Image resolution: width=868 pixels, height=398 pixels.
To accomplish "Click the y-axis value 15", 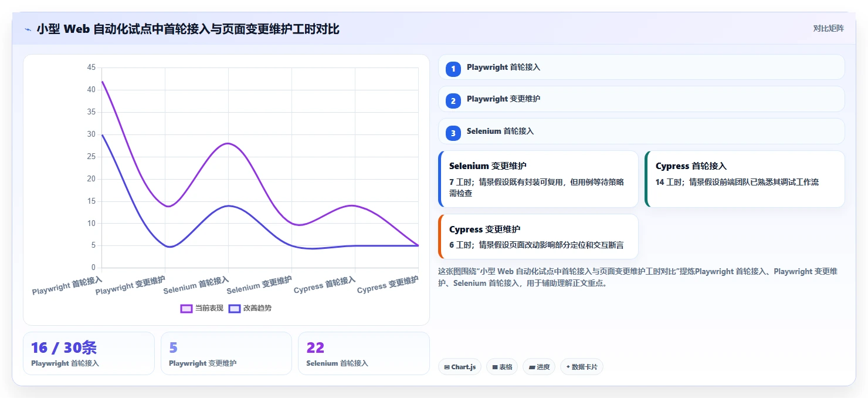I will 91,201.
